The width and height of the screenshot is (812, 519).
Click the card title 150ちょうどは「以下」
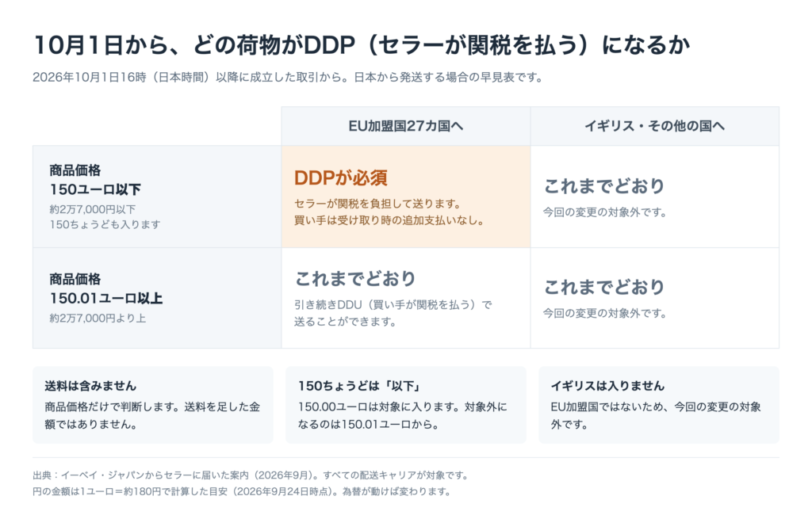pyautogui.click(x=359, y=386)
